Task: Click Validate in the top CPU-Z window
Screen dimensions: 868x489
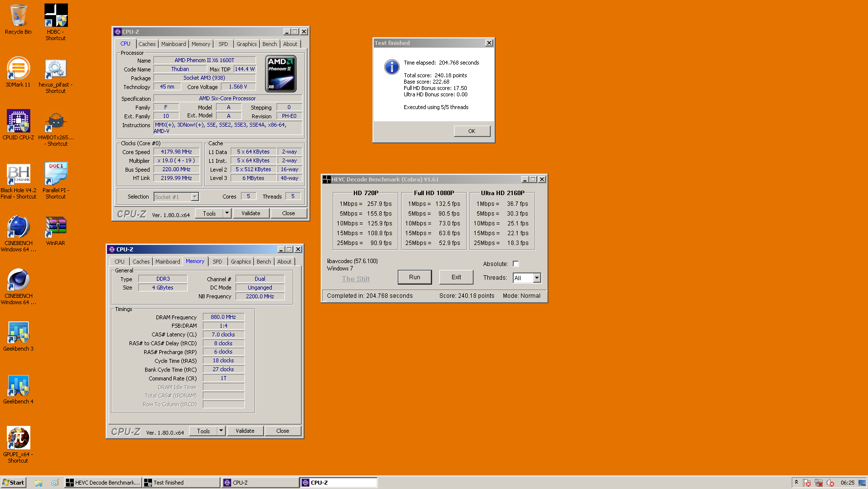Action: coord(251,213)
